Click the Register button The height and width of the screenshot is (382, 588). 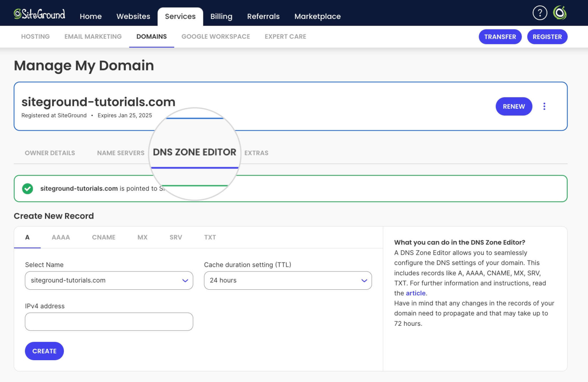(x=547, y=37)
